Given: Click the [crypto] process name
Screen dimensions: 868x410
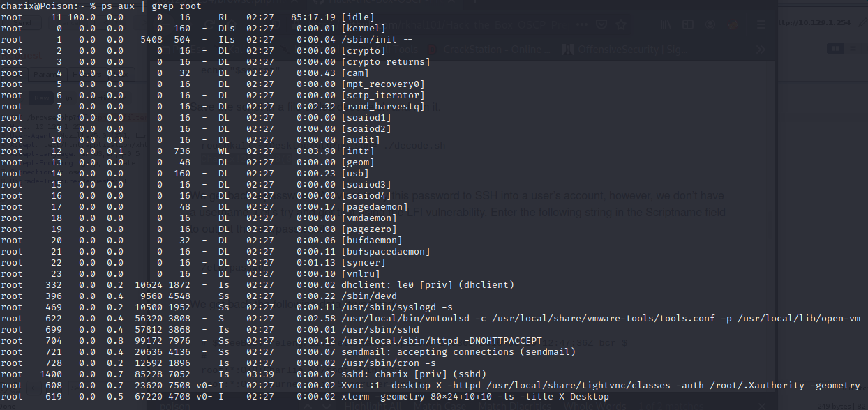Looking at the screenshot, I should pyautogui.click(x=364, y=51).
